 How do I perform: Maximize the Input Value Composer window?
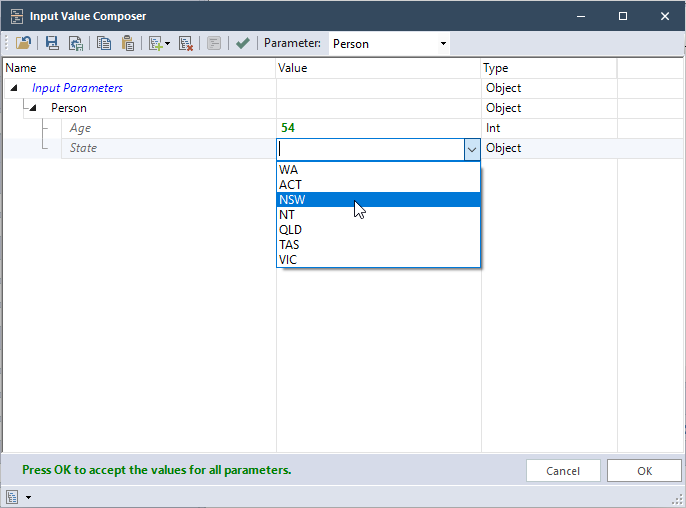click(623, 16)
